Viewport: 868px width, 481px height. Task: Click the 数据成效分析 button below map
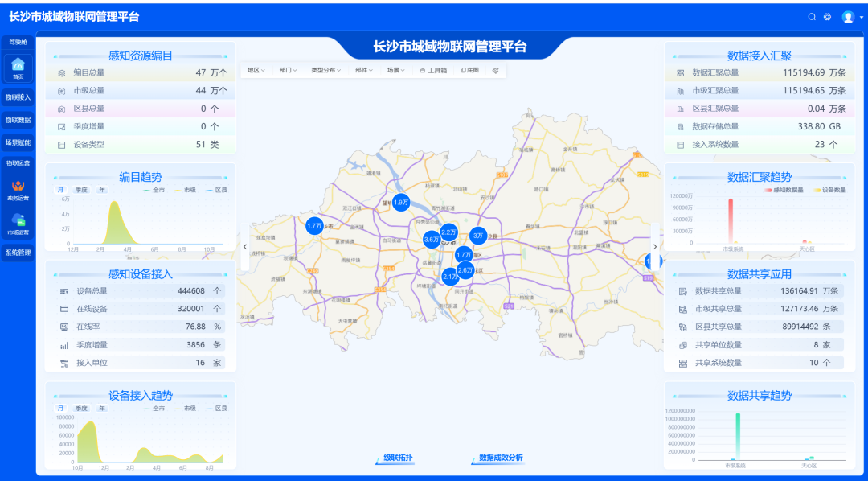pyautogui.click(x=500, y=458)
